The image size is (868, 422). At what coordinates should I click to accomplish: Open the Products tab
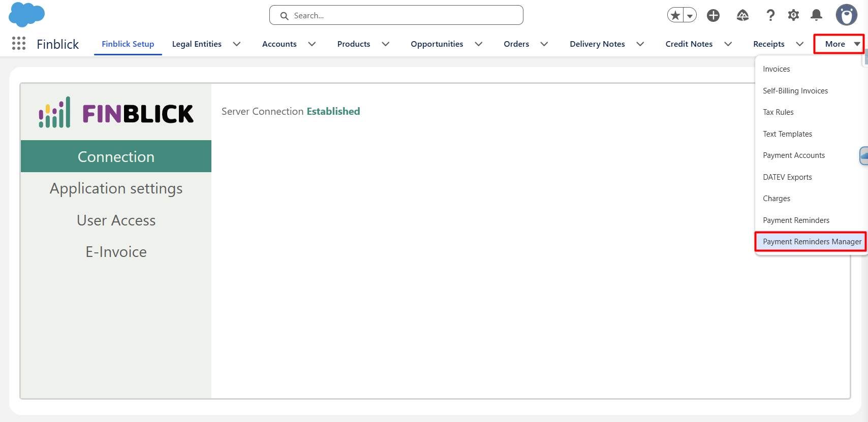coord(354,44)
